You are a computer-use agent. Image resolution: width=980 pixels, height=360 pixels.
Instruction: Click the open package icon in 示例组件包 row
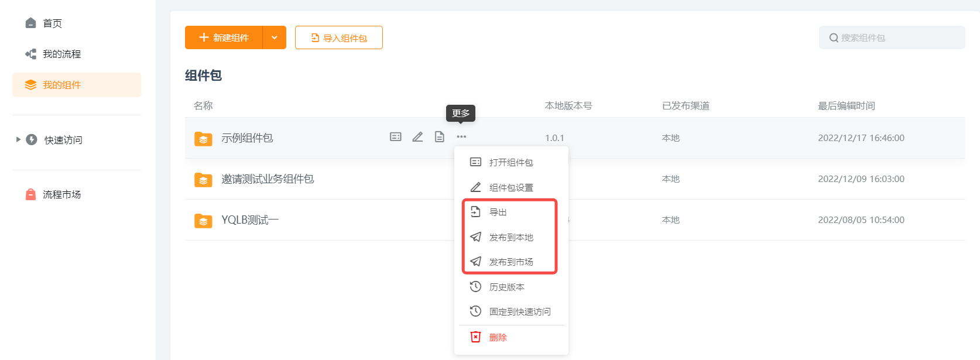click(396, 137)
